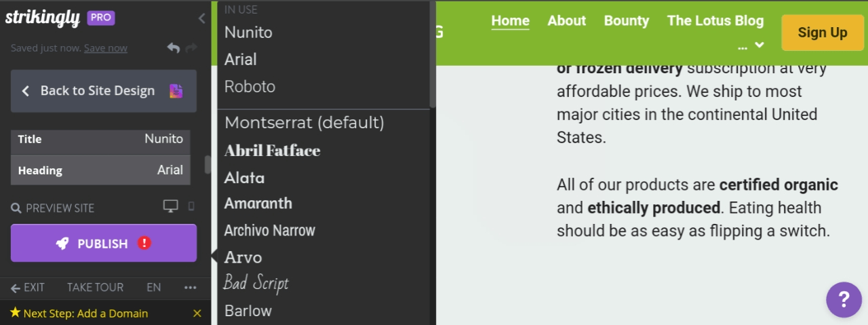Switch to mobile preview mode
The height and width of the screenshot is (325, 868).
click(191, 206)
